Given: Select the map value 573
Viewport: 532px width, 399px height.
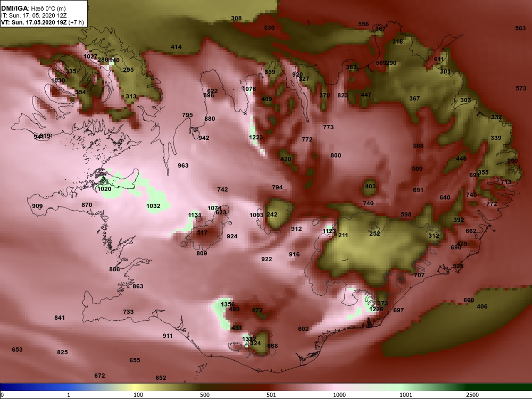Looking at the screenshot, I should click(x=521, y=88).
